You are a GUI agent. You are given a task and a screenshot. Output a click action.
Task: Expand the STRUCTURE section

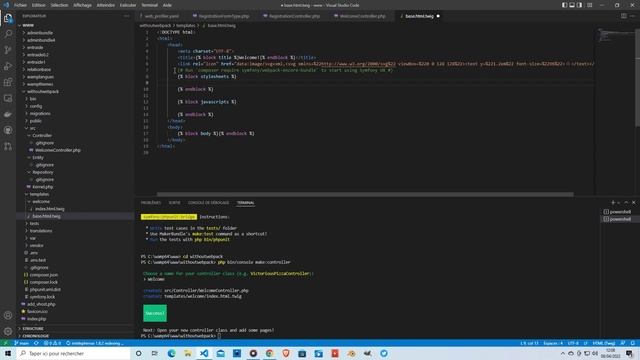click(x=76, y=329)
